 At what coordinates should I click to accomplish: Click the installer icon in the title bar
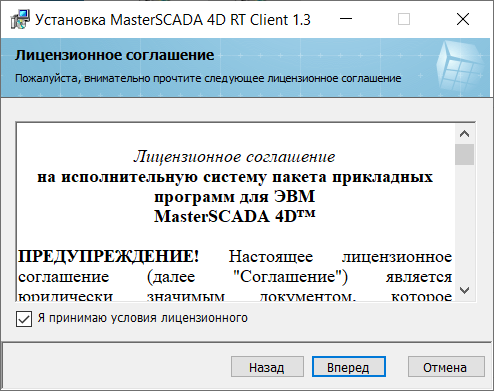point(20,20)
